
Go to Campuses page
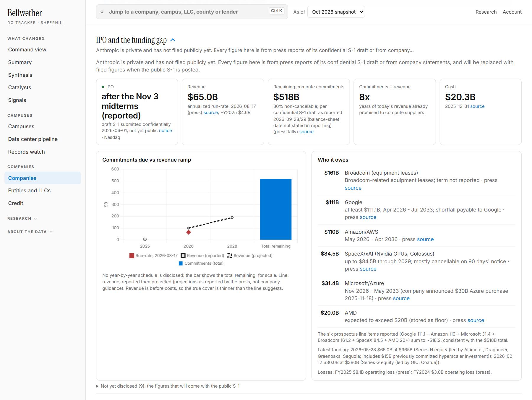tap(43, 126)
